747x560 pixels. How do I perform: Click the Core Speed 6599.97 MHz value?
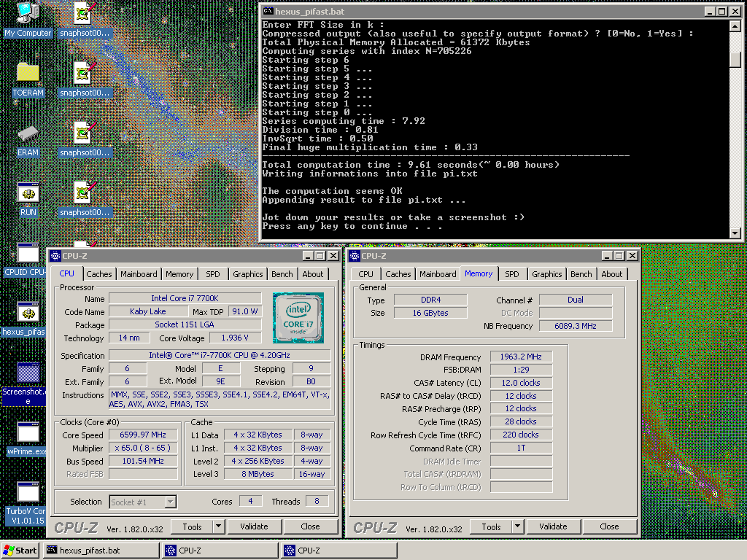click(143, 435)
